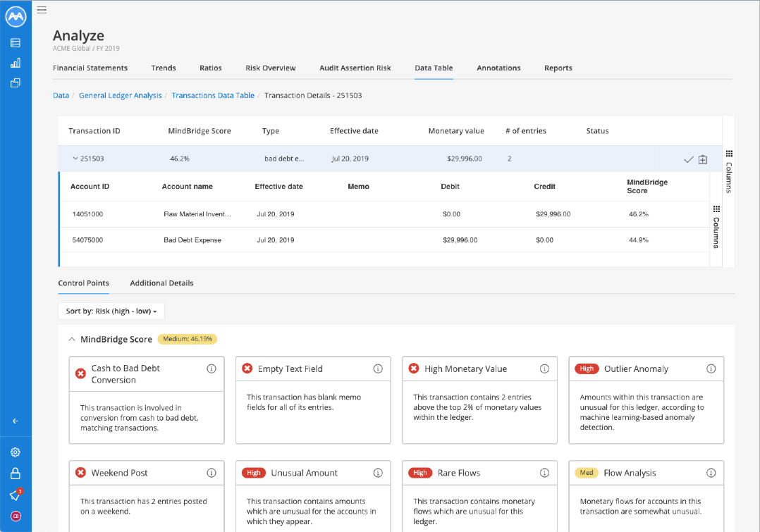Image resolution: width=760 pixels, height=532 pixels.
Task: Switch to Risk Overview tab
Action: click(271, 68)
